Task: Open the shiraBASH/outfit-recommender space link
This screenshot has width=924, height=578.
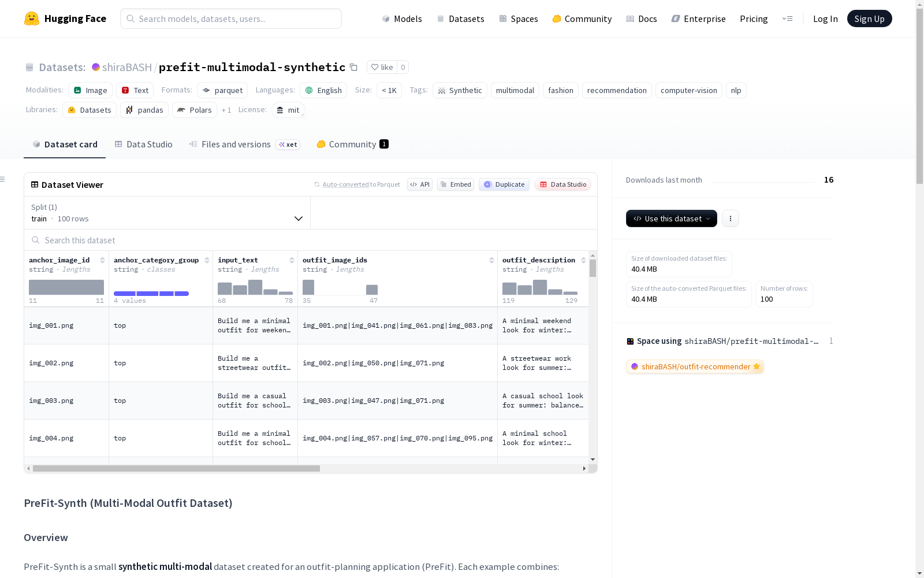Action: tap(695, 366)
